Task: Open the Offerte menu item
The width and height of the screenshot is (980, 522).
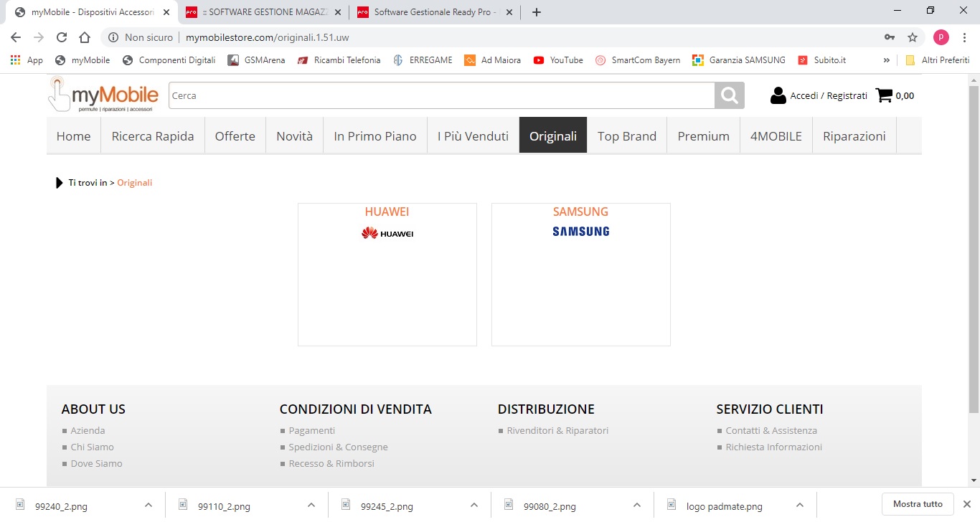Action: (x=235, y=136)
